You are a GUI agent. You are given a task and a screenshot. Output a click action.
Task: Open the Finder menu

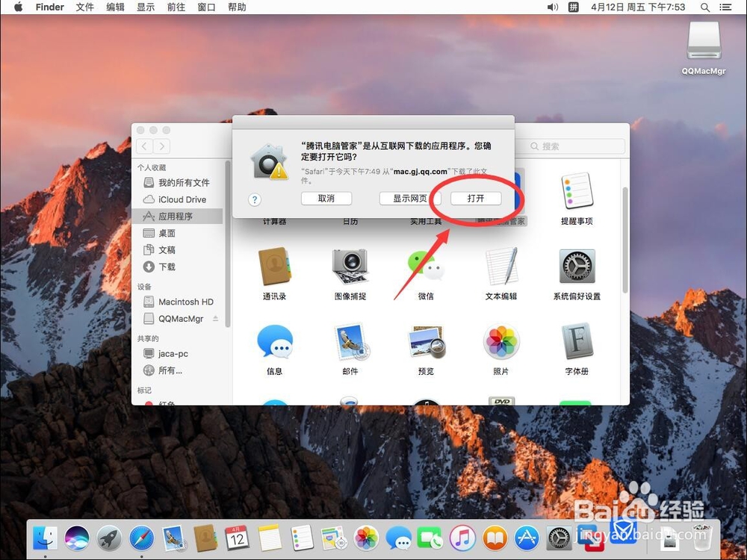click(49, 7)
